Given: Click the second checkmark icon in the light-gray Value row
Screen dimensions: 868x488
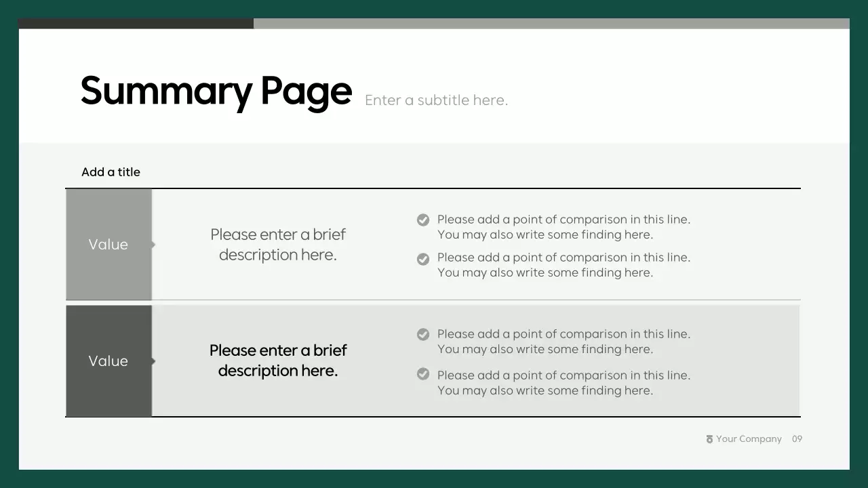Looking at the screenshot, I should coord(423,259).
